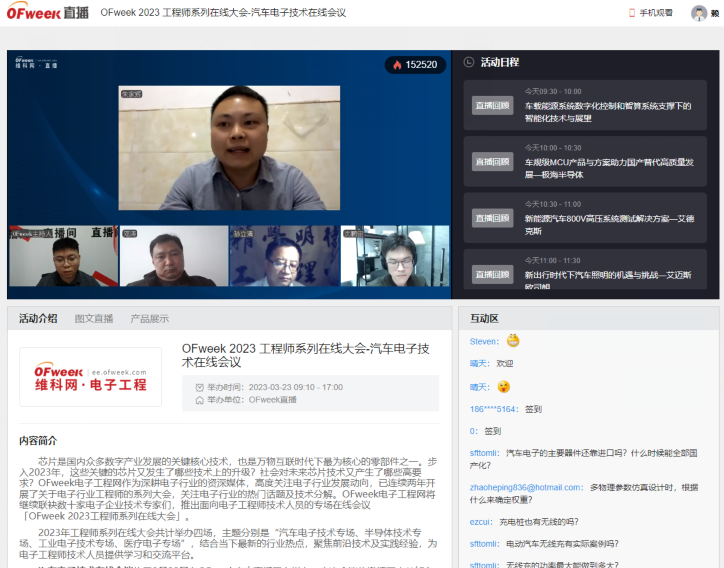Select the main speaker video feed
724x568 pixels.
(229, 148)
